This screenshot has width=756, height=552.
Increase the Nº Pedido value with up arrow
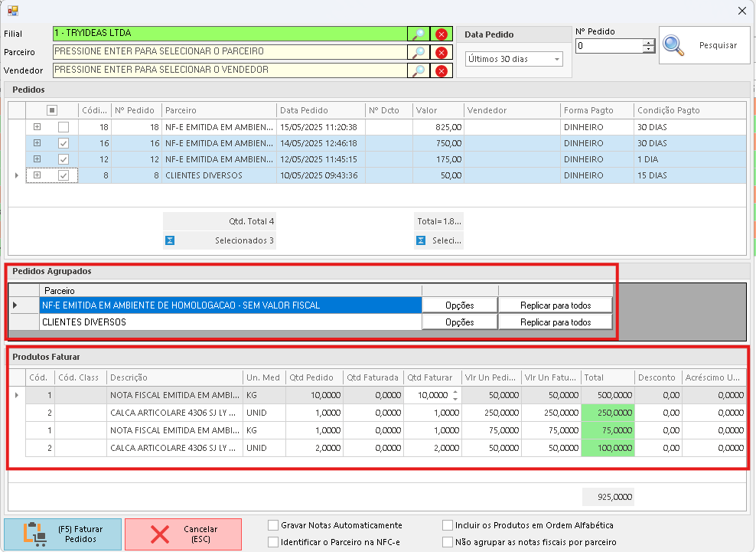(x=649, y=42)
